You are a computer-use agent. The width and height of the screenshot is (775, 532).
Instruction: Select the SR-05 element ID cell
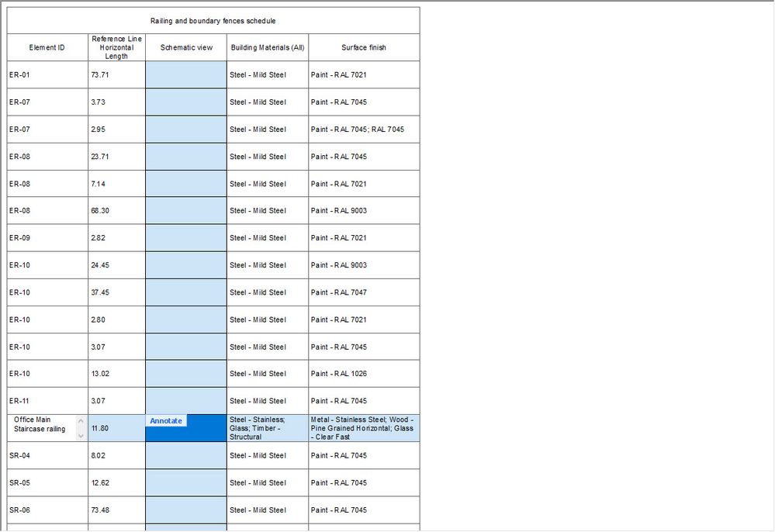[47, 482]
